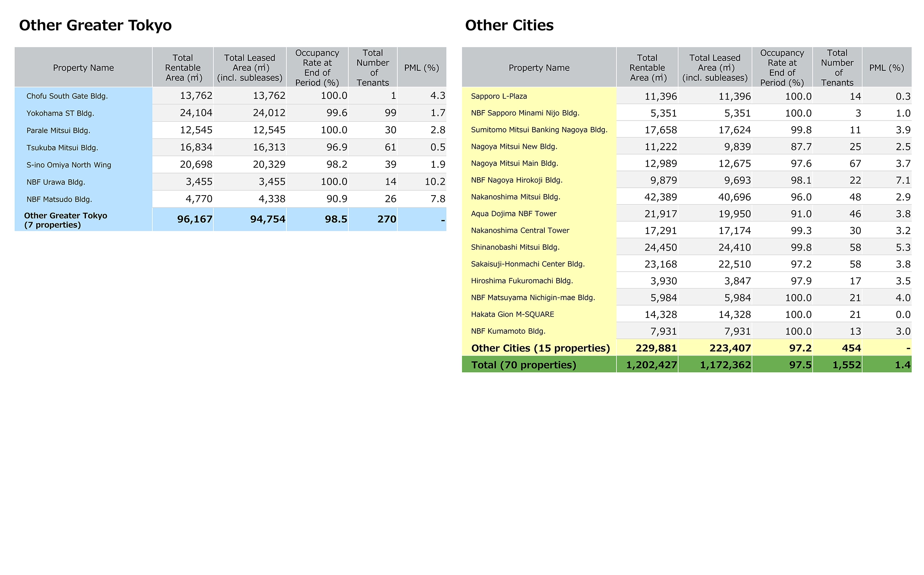Click subtotal rentable area value 96,167

coord(195,219)
